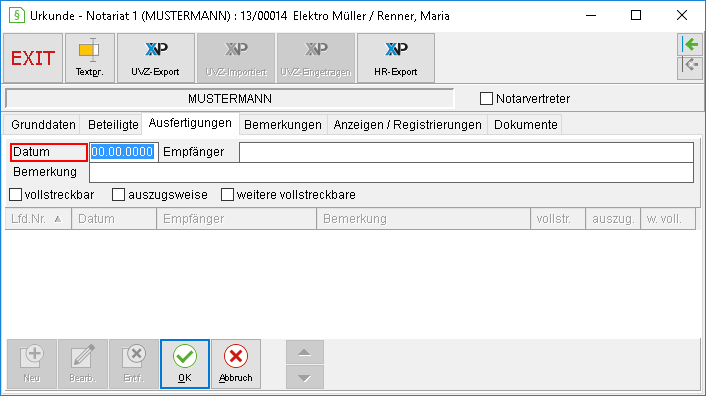Click the Empfänger field label
Viewport: 706px width, 396px height.
pyautogui.click(x=194, y=152)
